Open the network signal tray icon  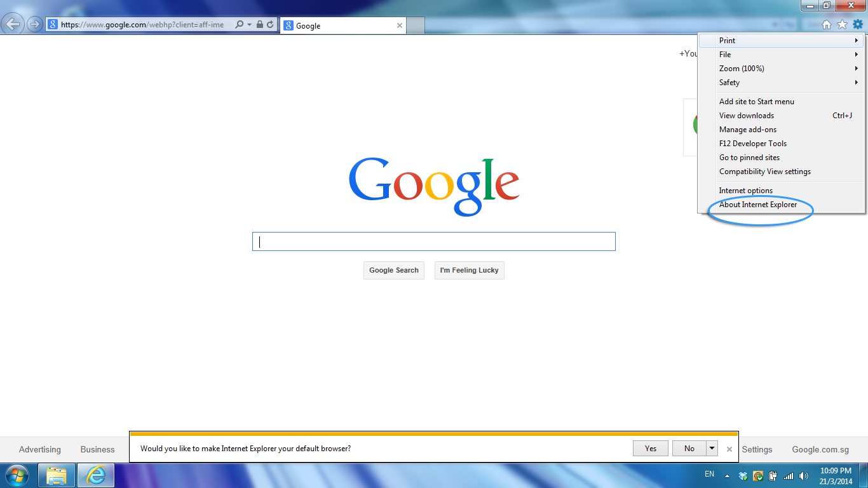pyautogui.click(x=789, y=476)
